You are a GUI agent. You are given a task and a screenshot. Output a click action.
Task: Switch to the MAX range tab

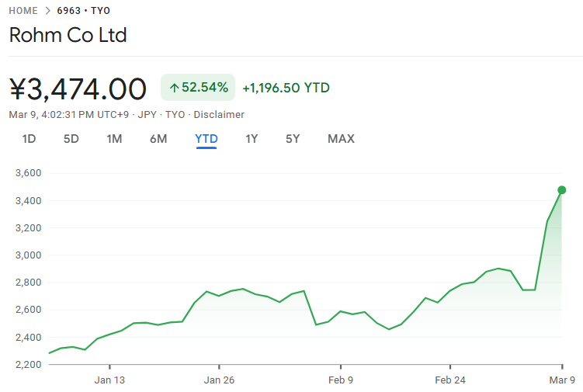click(341, 139)
